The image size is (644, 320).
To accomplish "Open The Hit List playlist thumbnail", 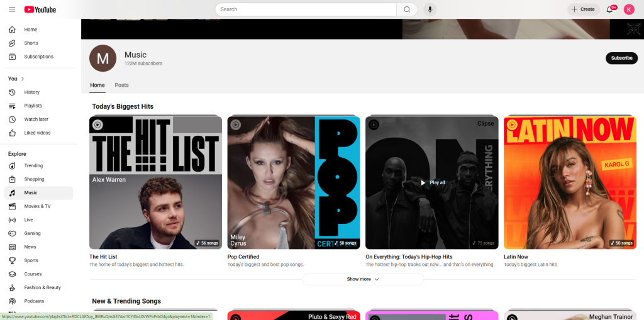I will (x=156, y=183).
